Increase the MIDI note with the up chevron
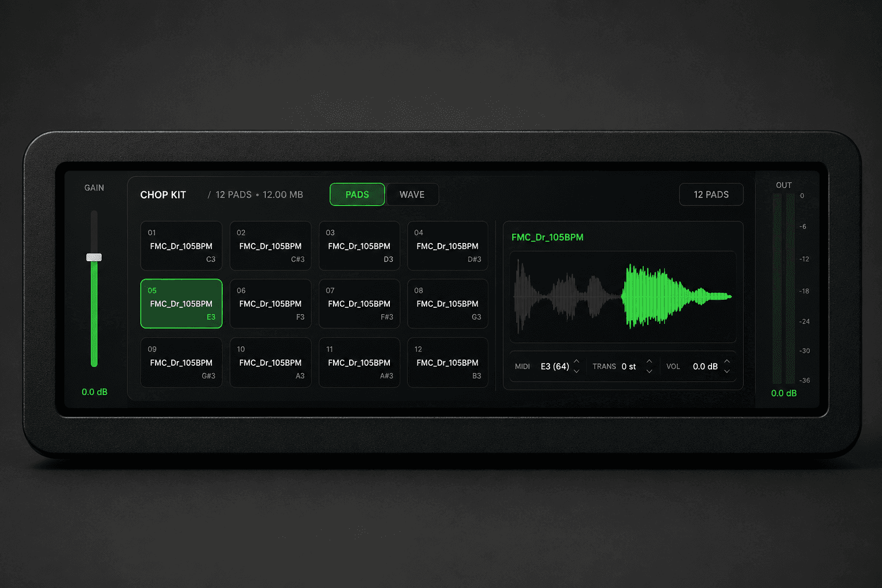This screenshot has height=588, width=882. point(577,361)
